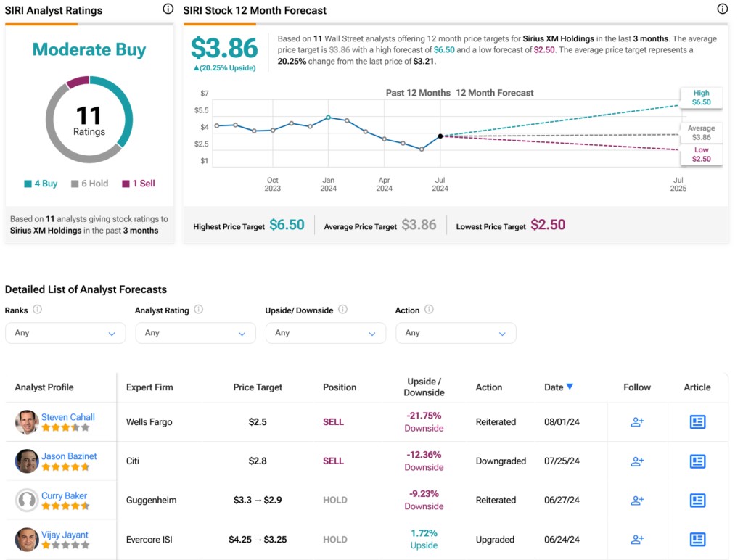Click info icon beside 12 Month Forecast title
The image size is (743, 560).
[722, 9]
